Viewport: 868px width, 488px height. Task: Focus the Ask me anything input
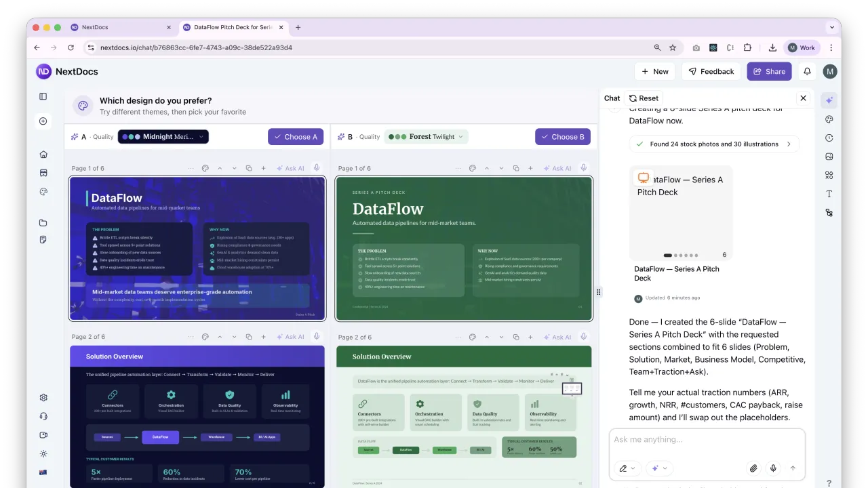pyautogui.click(x=707, y=440)
